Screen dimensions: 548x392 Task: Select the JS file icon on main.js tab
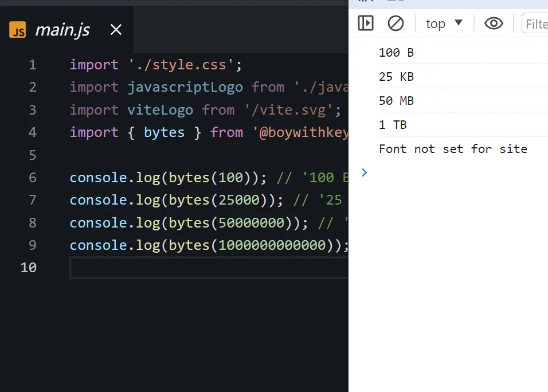pos(17,30)
